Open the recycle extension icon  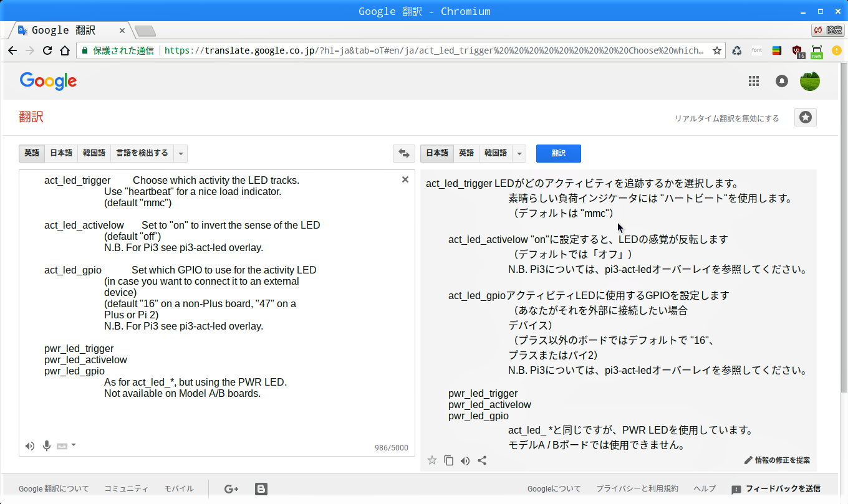point(737,50)
